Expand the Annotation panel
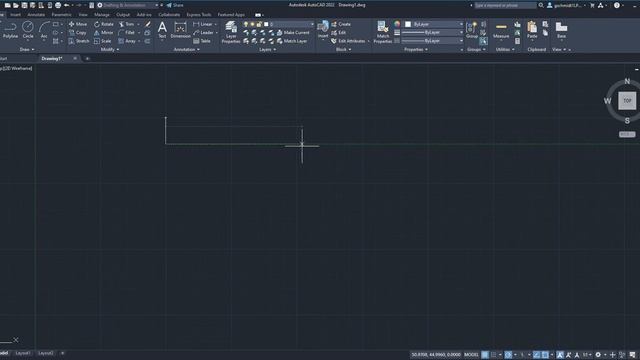The width and height of the screenshot is (640, 360). click(x=187, y=49)
